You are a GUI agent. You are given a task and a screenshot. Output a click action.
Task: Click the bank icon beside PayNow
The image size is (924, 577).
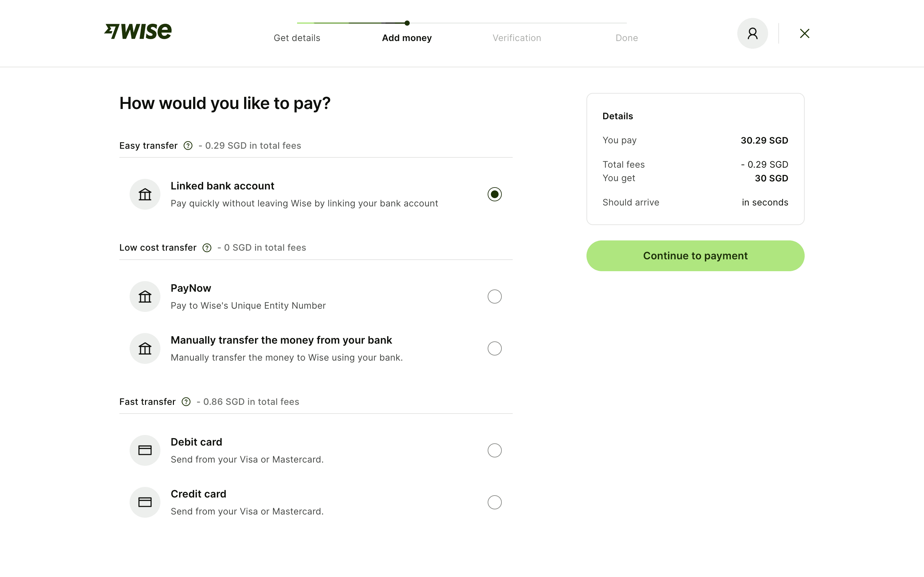145,297
